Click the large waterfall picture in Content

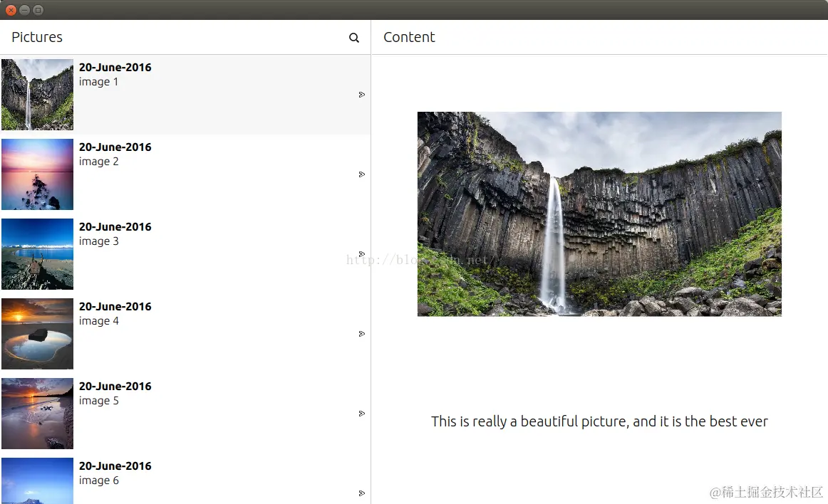click(x=599, y=214)
